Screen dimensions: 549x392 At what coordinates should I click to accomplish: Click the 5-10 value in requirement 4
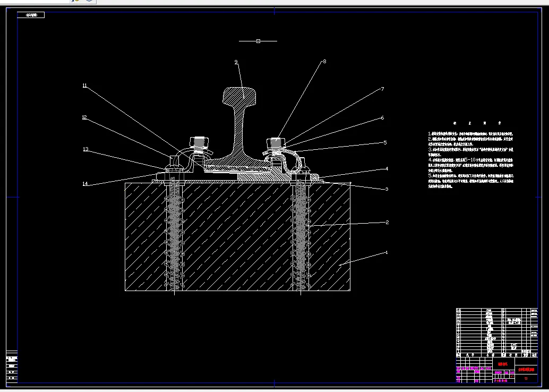click(470, 160)
